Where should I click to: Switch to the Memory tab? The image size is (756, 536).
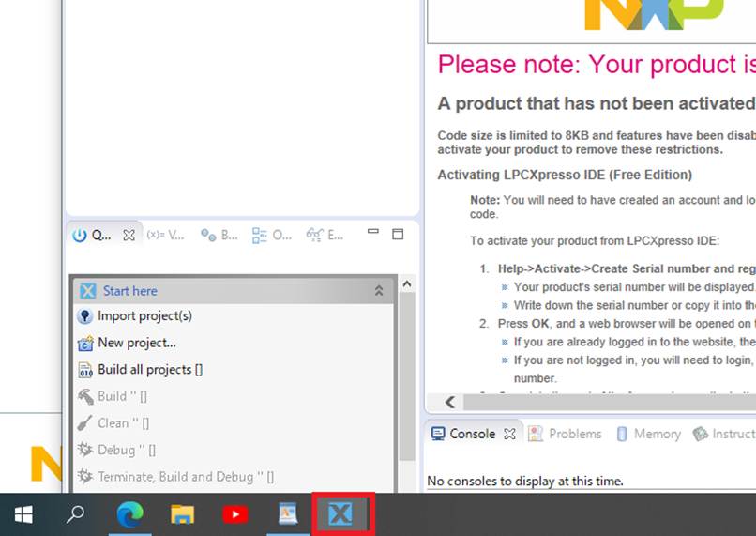point(648,434)
